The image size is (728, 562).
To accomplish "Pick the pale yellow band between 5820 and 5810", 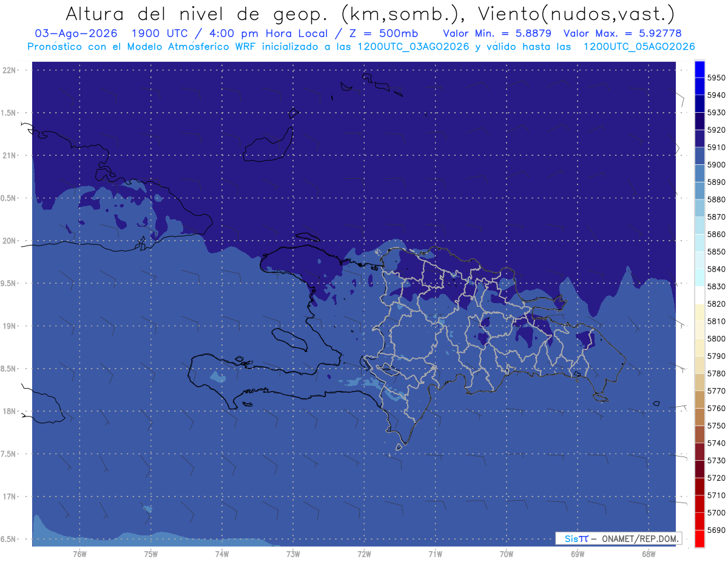I will point(699,312).
